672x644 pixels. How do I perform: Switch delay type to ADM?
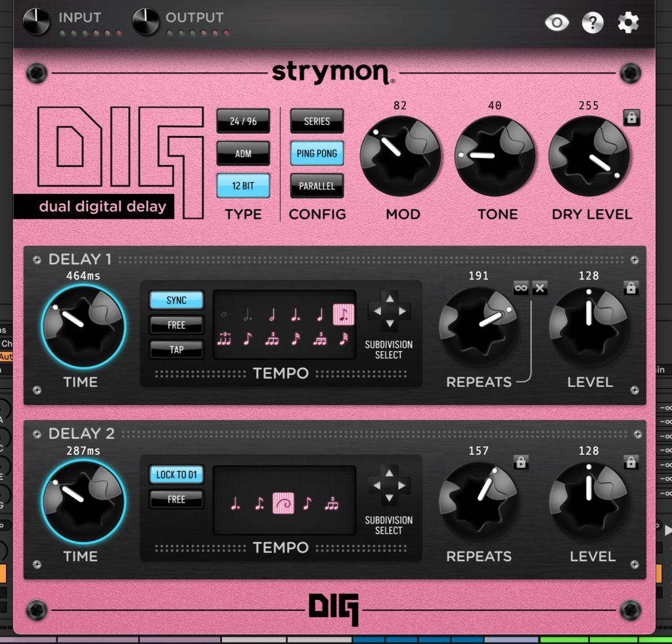tap(243, 154)
